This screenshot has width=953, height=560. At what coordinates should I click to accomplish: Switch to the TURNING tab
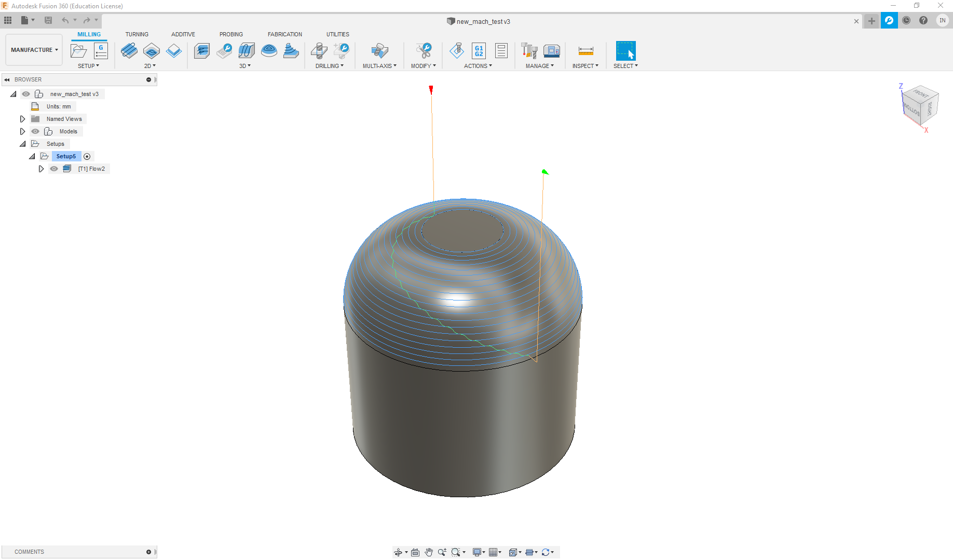137,34
